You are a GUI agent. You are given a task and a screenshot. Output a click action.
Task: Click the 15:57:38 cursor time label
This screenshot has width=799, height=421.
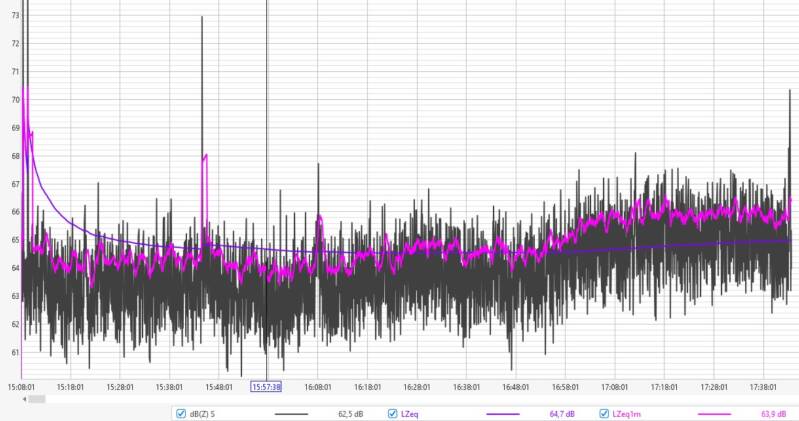(266, 387)
